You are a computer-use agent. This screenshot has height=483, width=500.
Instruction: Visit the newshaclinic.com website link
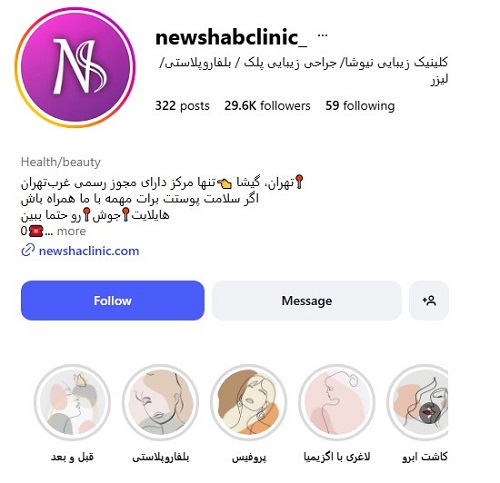pyautogui.click(x=89, y=251)
